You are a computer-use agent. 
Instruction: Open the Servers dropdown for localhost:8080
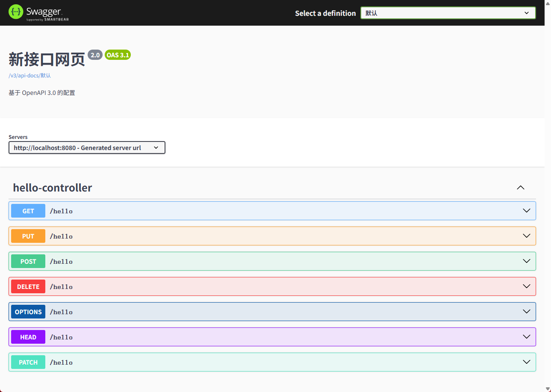[87, 147]
